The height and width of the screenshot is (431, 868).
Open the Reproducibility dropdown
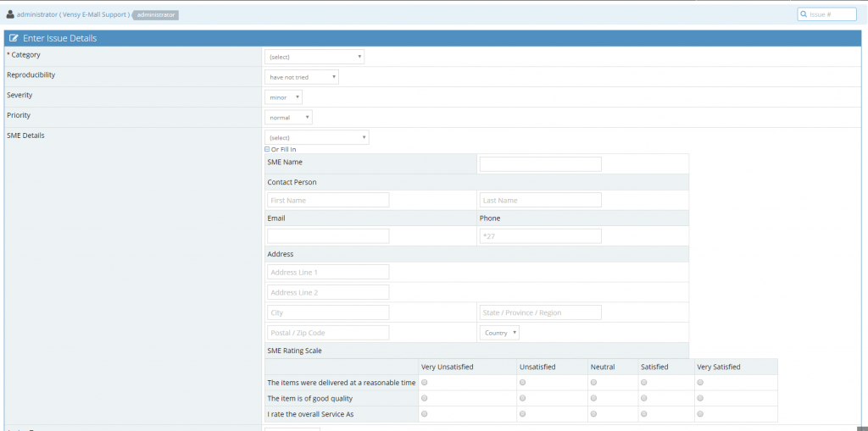302,77
